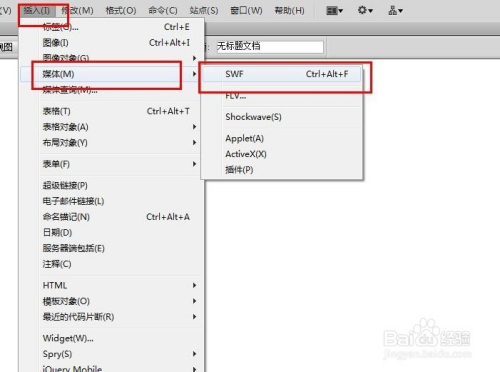This screenshot has height=372, width=500.
Task: Select 日期(D) menu entry
Action: point(112,232)
